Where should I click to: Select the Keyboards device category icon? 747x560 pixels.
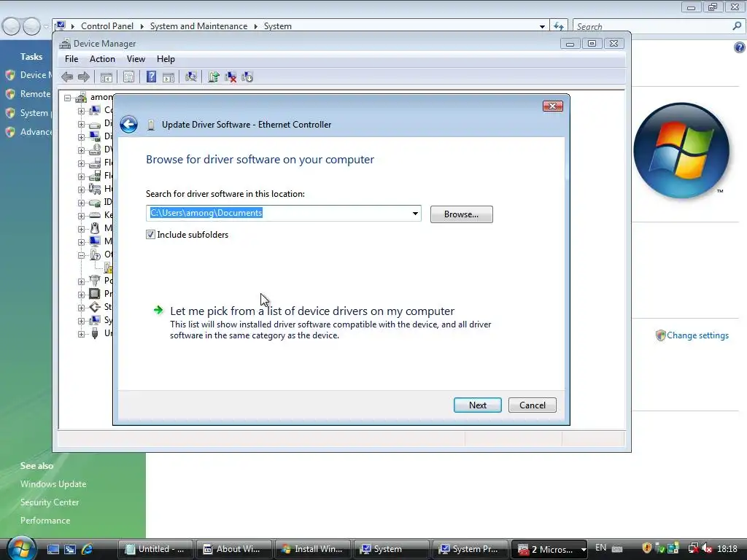95,215
